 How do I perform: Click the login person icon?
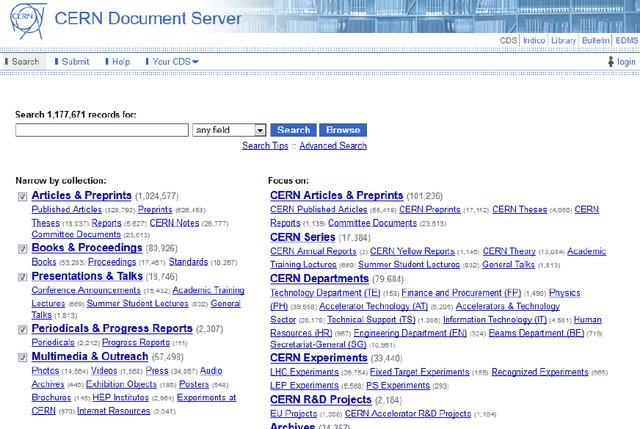pyautogui.click(x=611, y=62)
